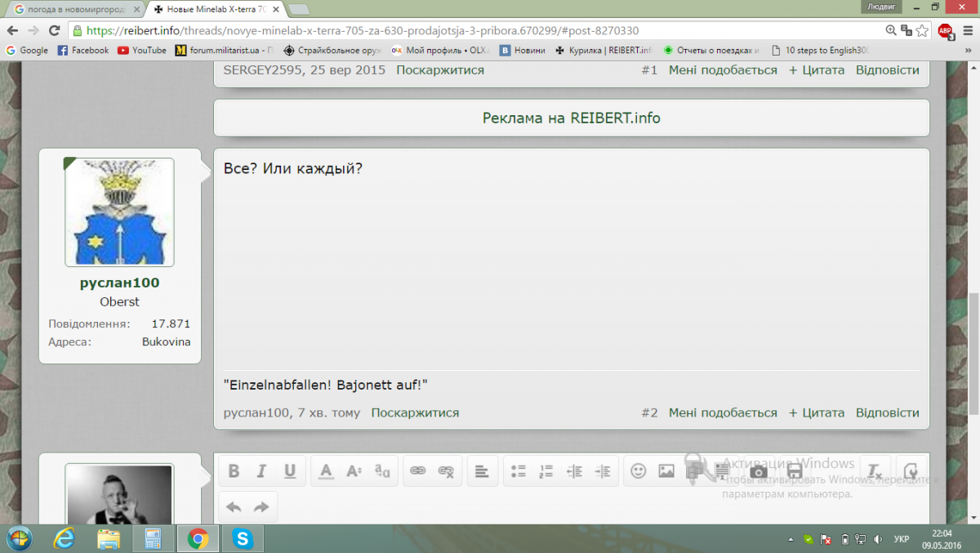980x553 pixels.
Task: Go back to the previous page
Action: click(x=12, y=30)
